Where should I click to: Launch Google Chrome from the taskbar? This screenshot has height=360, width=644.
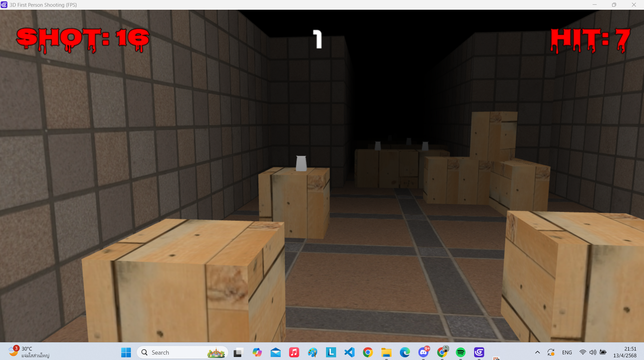coord(368,352)
